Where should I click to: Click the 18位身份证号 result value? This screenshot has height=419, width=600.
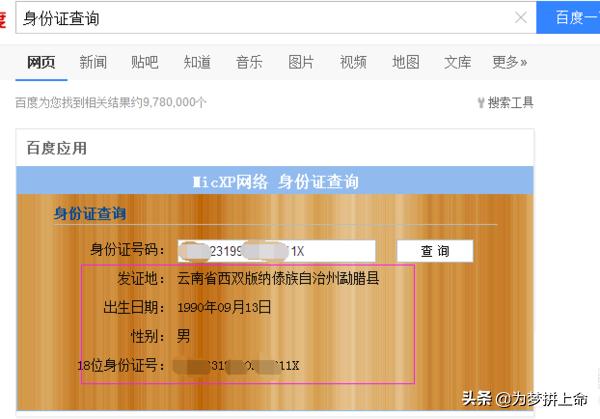click(x=236, y=366)
